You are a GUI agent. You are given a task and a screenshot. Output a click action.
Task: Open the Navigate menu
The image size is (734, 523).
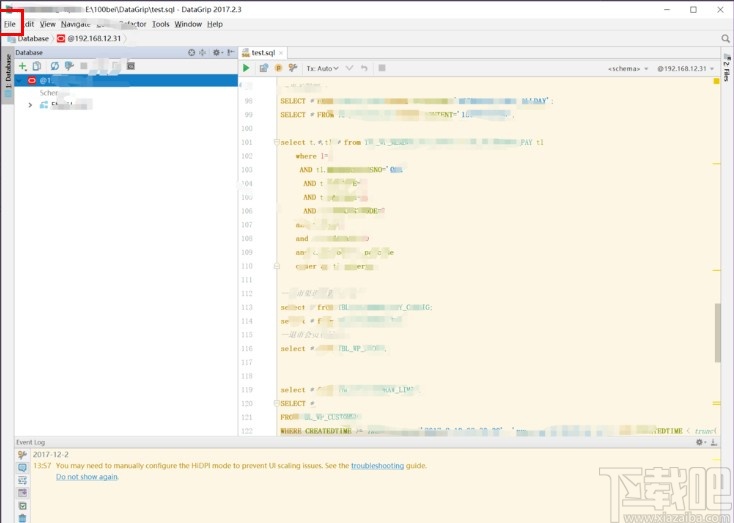[x=75, y=24]
